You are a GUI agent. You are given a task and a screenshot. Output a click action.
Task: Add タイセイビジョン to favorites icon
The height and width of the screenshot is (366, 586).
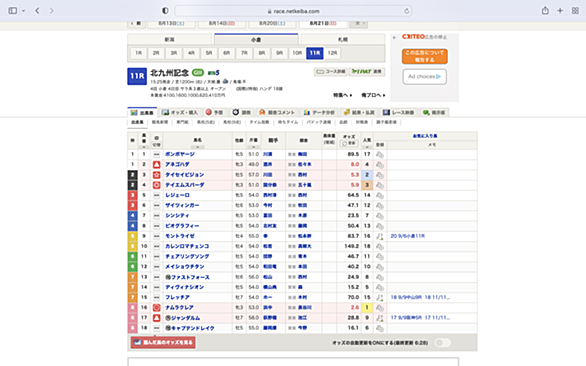[380, 175]
